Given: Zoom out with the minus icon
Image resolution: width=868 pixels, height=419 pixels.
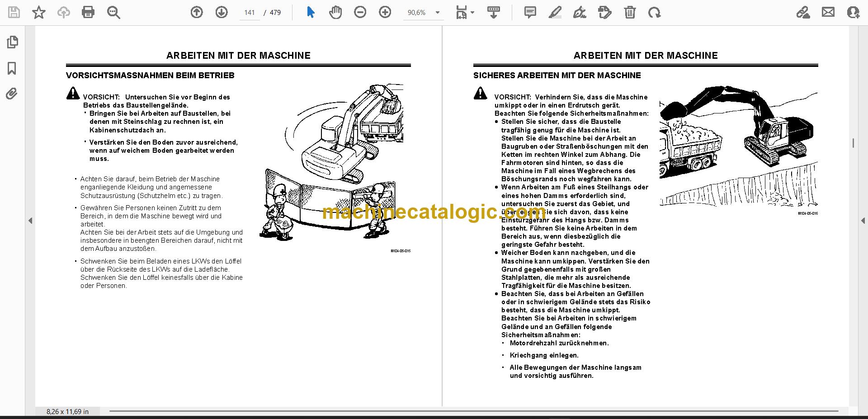Looking at the screenshot, I should pos(360,12).
